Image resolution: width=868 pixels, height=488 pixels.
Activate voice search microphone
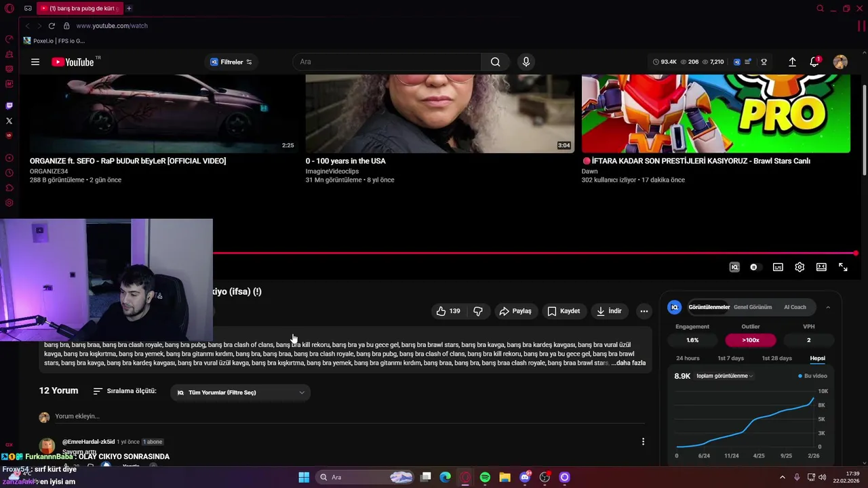[x=526, y=62]
